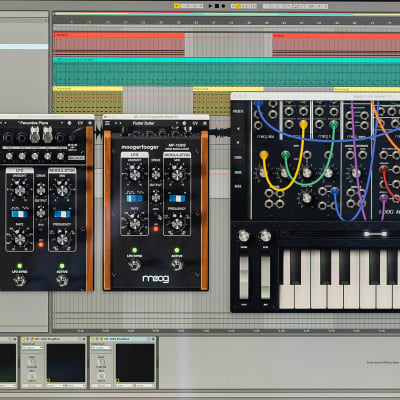400x400 pixels.
Task: Click the purple cable plug near the Moog modular label
Action: point(384,199)
